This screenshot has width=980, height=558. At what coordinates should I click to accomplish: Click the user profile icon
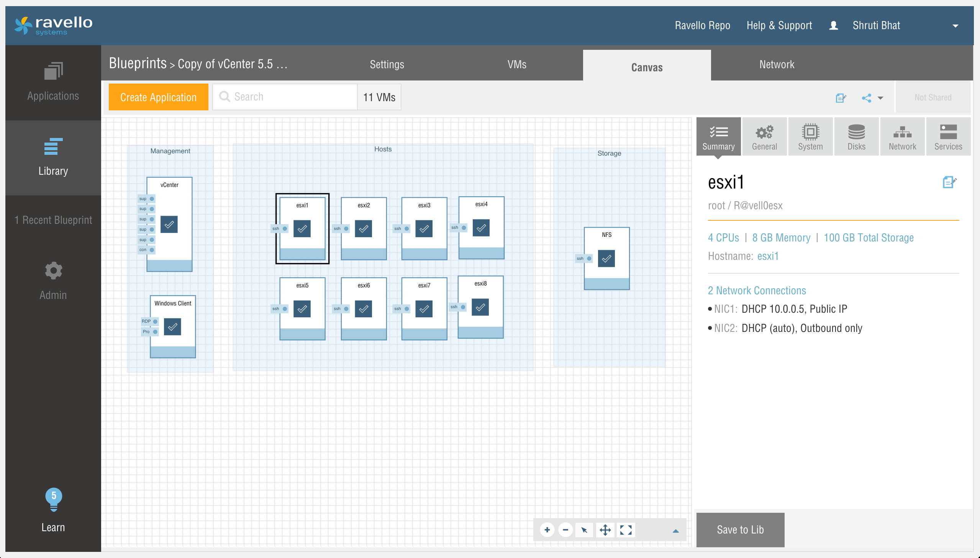pos(834,26)
